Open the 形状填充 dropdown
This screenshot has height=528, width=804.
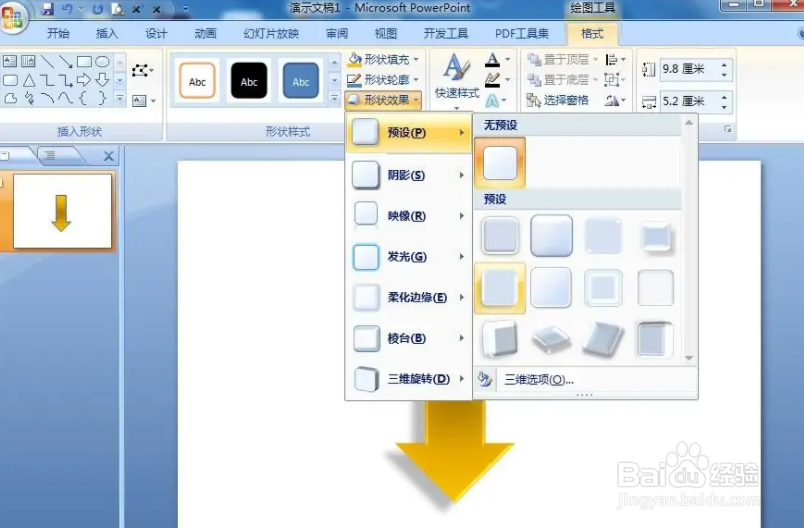coord(384,59)
